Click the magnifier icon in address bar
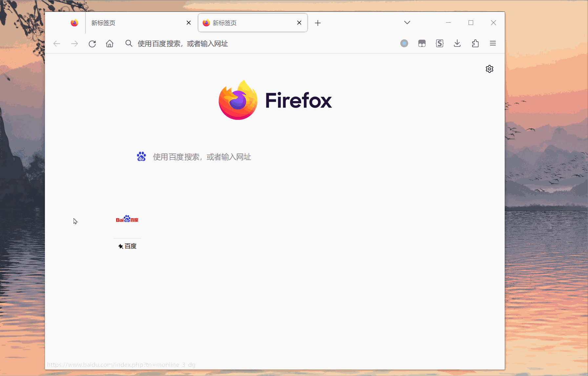Viewport: 588px width, 376px height. click(129, 44)
